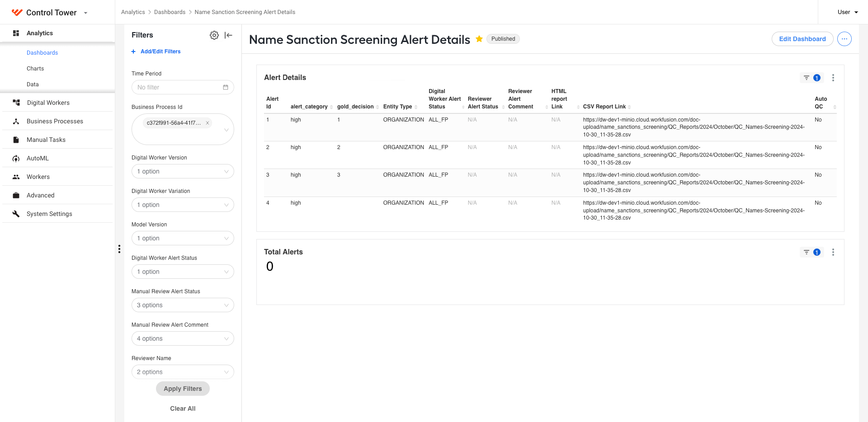The width and height of the screenshot is (868, 422).
Task: Click the Published status badge
Action: 503,39
